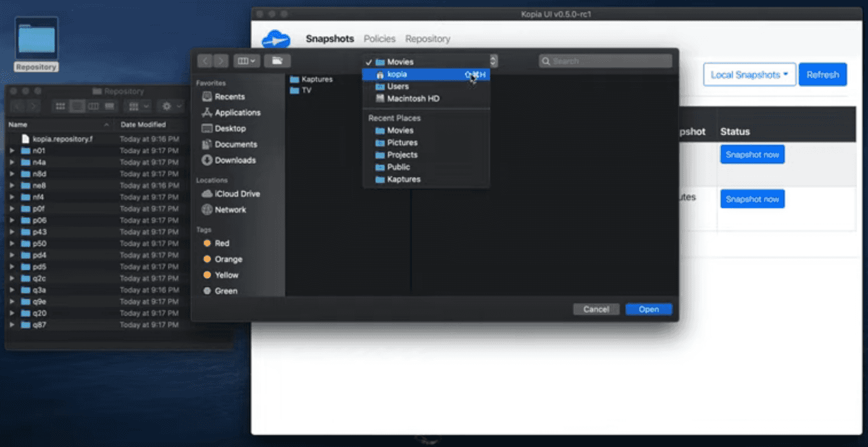Expand the n4a folder disclosure triangle
The image size is (868, 447).
tap(12, 162)
